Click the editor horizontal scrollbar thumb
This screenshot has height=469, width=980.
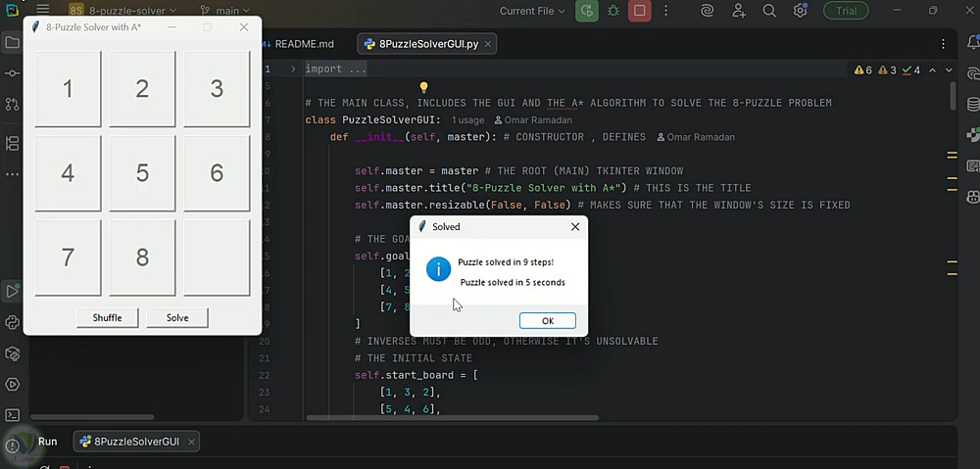(x=453, y=418)
